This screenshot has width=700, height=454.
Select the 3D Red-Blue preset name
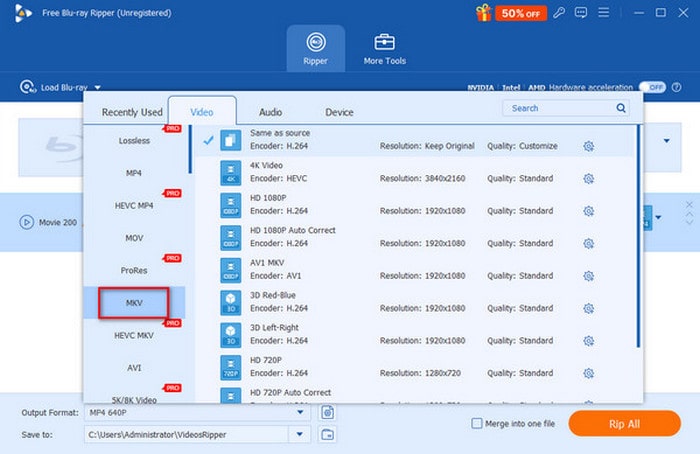tap(273, 295)
